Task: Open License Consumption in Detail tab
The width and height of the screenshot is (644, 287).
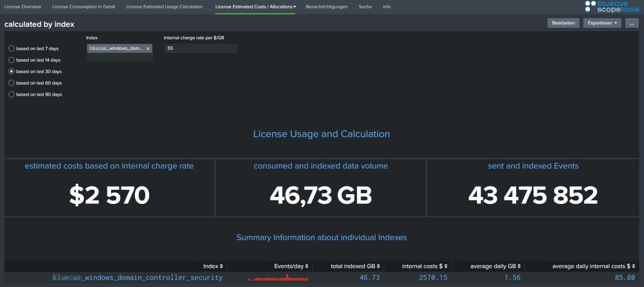Action: (83, 7)
